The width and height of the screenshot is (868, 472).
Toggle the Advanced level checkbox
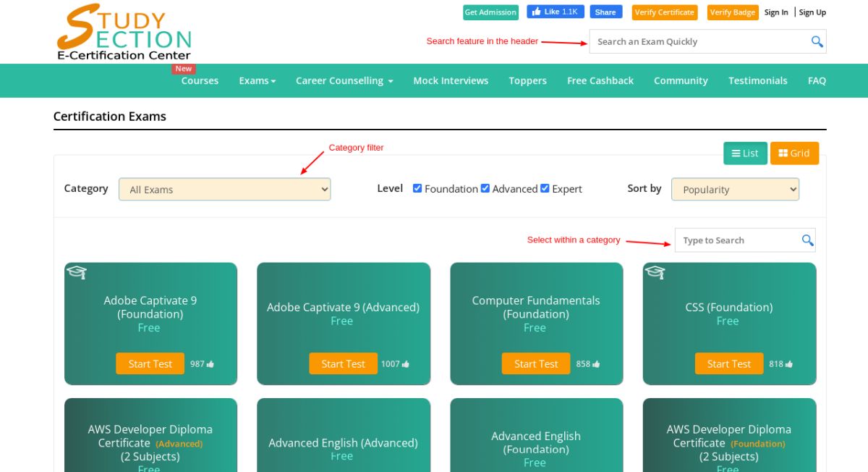pyautogui.click(x=485, y=188)
